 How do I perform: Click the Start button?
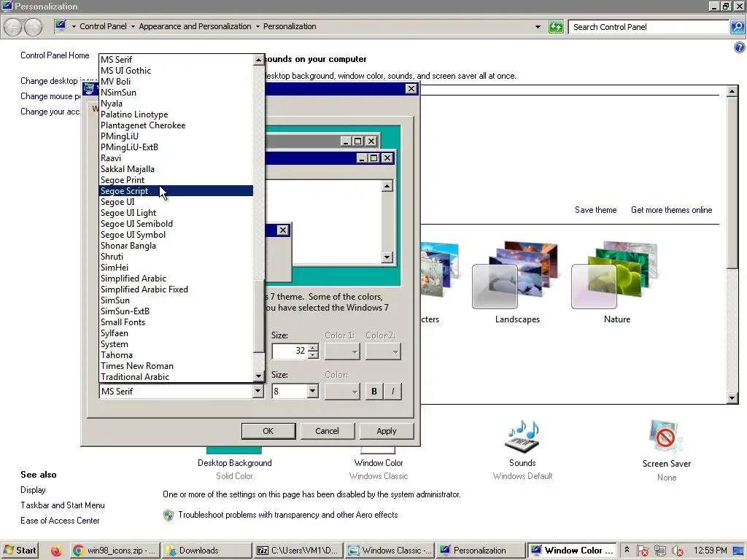(x=20, y=551)
